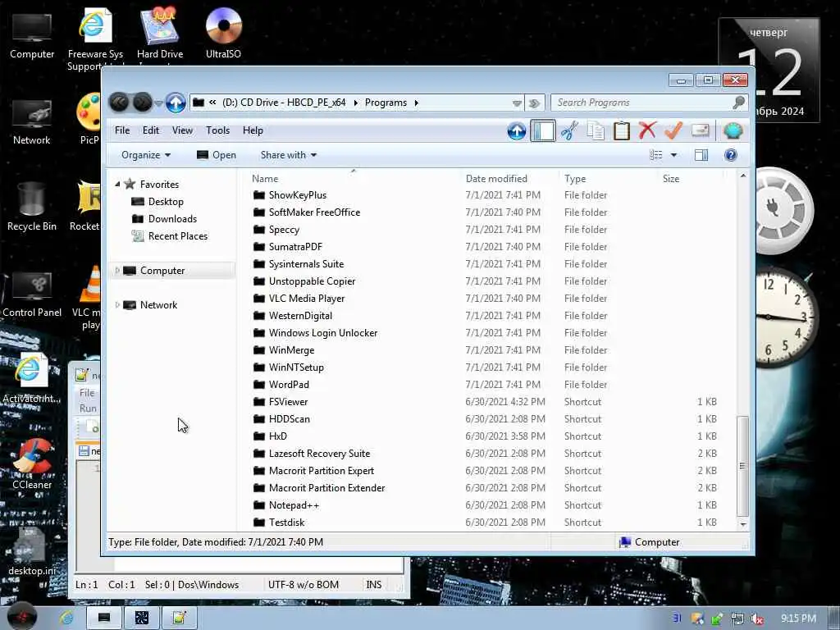
Task: Click the Forward navigation arrow button
Action: coord(143,103)
